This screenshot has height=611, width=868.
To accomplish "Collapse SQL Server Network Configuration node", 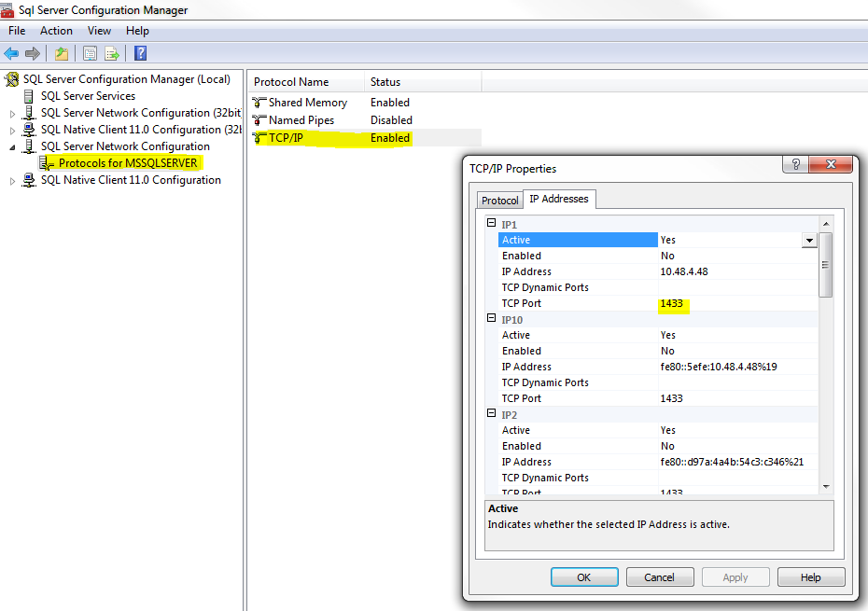I will [13, 147].
